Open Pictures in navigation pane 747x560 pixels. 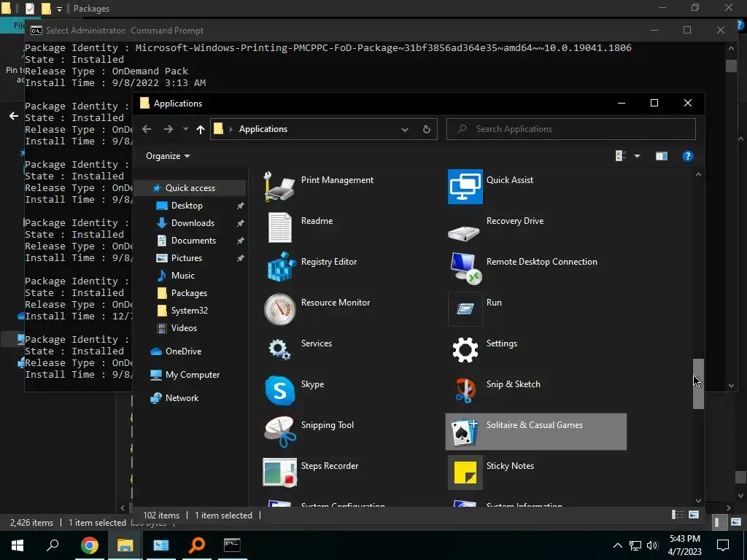point(186,258)
